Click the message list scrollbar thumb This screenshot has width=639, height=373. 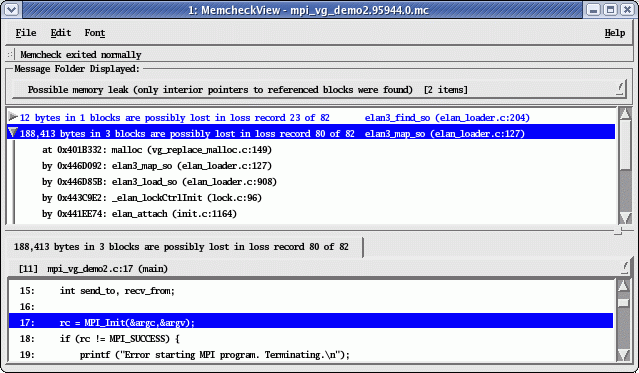pos(625,144)
